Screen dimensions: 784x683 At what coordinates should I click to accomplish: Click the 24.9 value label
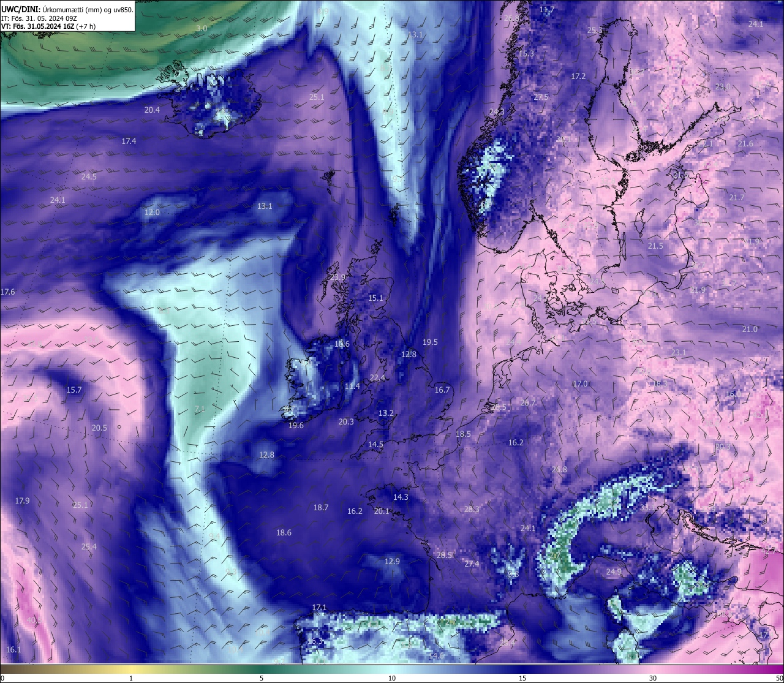coord(614,572)
